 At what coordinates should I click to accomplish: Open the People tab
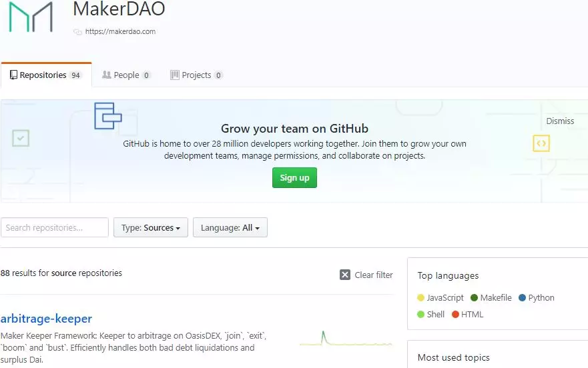point(126,75)
